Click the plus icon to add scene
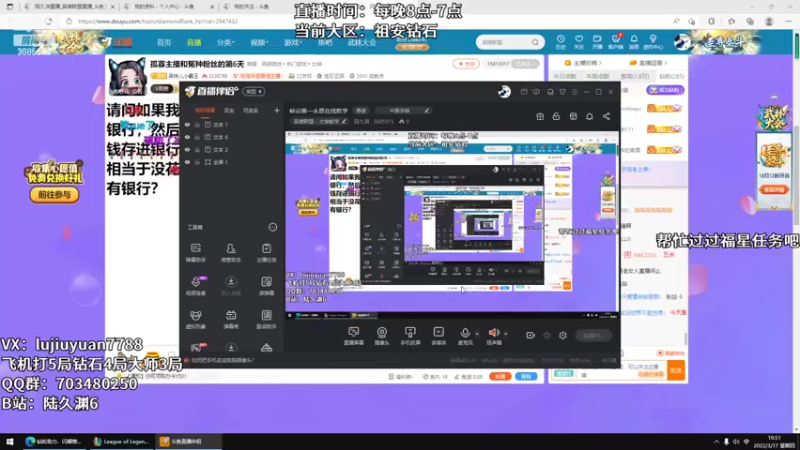The height and width of the screenshot is (450, 800). 277,110
